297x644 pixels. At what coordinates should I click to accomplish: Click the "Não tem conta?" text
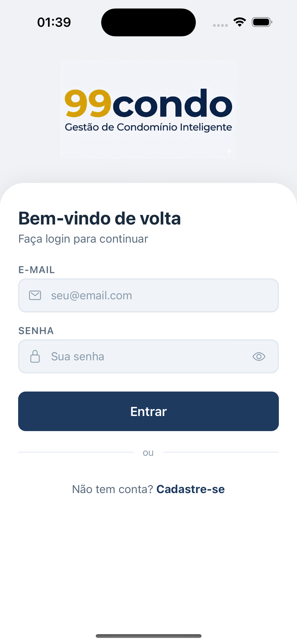click(x=113, y=489)
